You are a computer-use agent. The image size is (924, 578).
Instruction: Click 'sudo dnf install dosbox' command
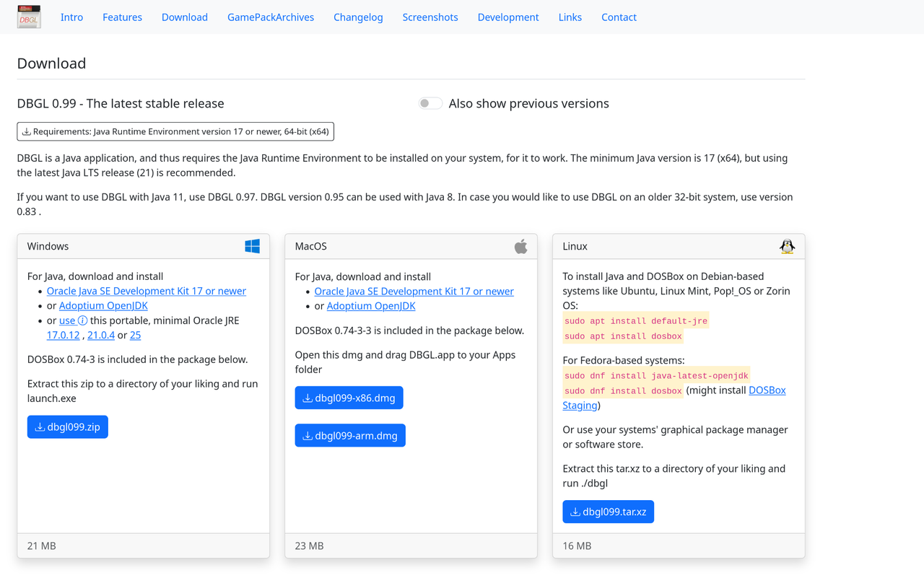point(623,391)
